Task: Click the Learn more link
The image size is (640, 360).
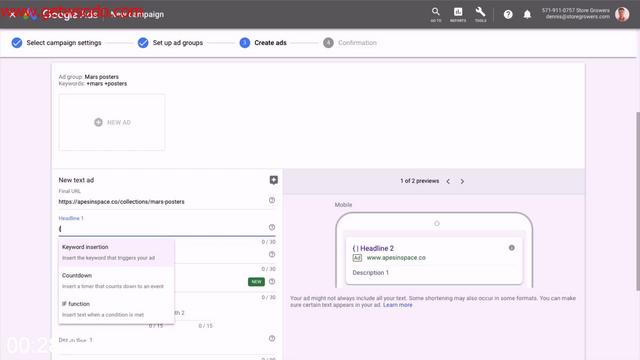Action: point(398,305)
